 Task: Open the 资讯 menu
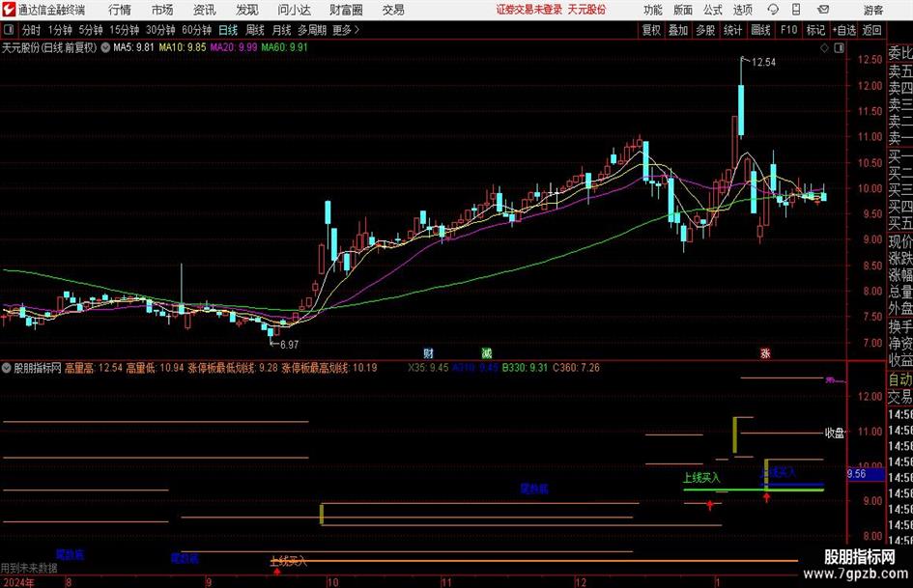[205, 10]
